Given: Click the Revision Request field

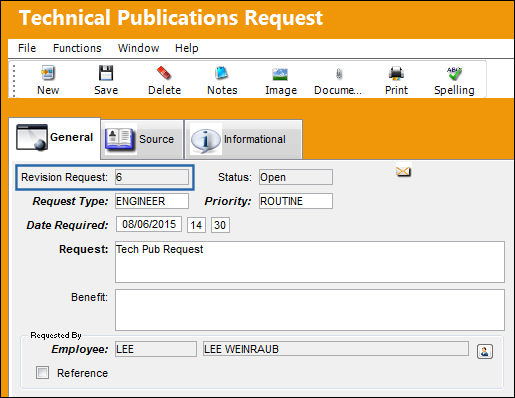Looking at the screenshot, I should (152, 177).
